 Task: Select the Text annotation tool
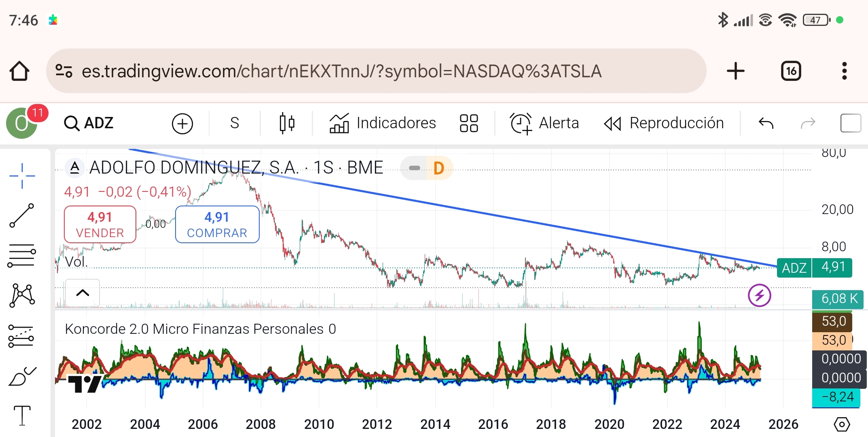tap(22, 415)
